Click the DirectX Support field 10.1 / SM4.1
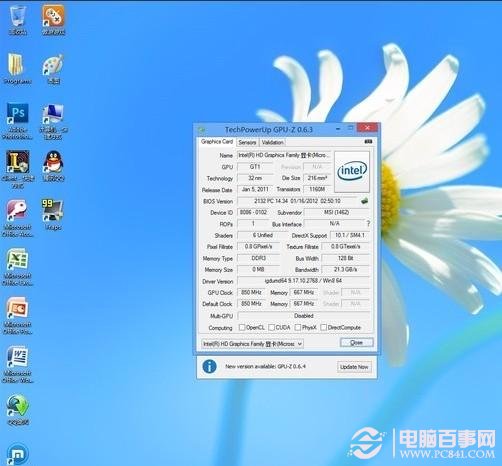The height and width of the screenshot is (466, 502). point(350,235)
